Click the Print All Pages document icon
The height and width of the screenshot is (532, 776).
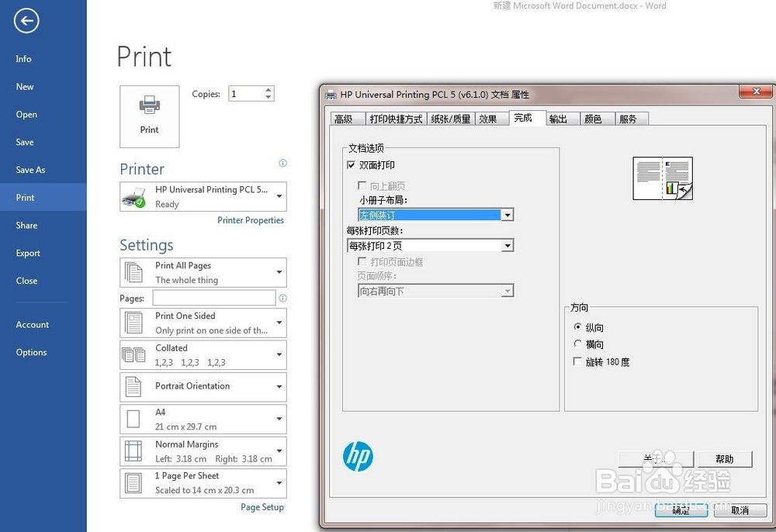coord(133,272)
